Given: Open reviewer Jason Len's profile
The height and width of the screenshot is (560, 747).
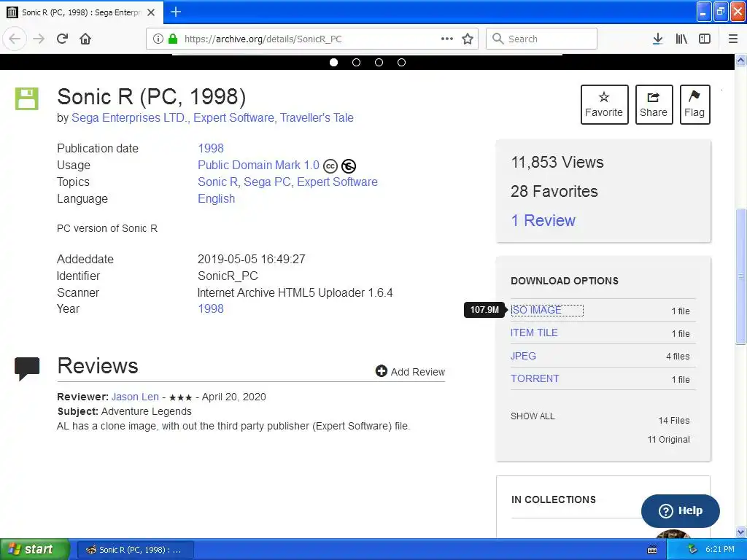Looking at the screenshot, I should 135,397.
